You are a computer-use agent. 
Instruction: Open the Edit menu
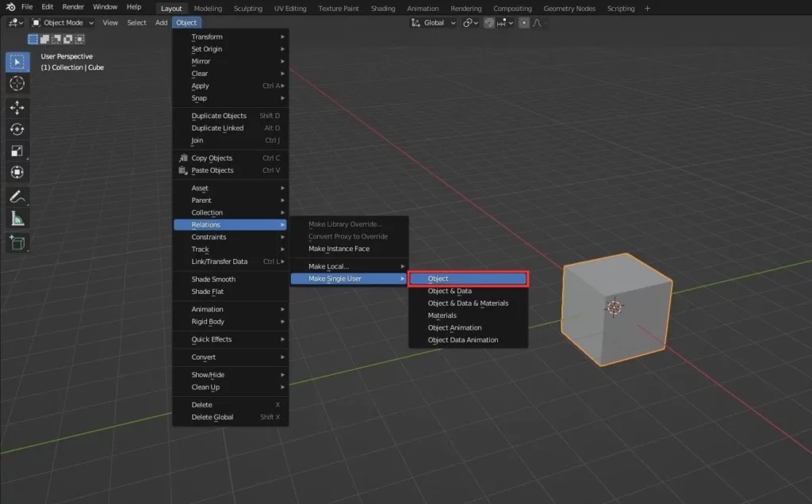click(x=47, y=7)
